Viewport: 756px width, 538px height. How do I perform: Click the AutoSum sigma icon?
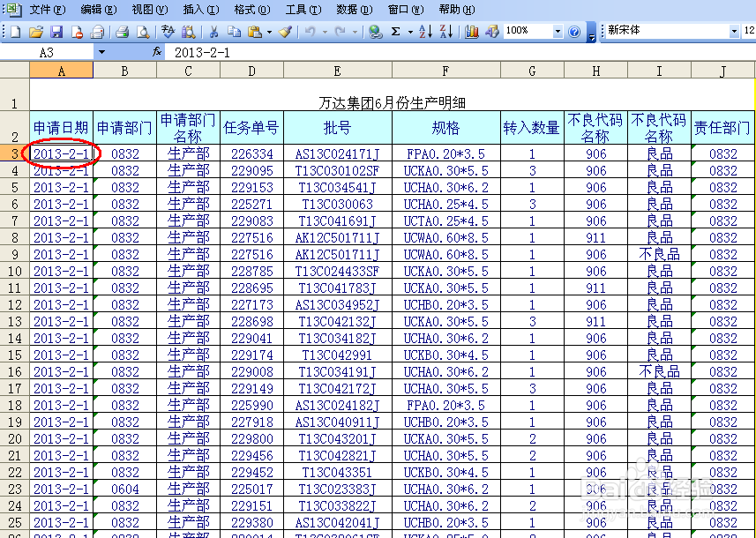click(396, 32)
